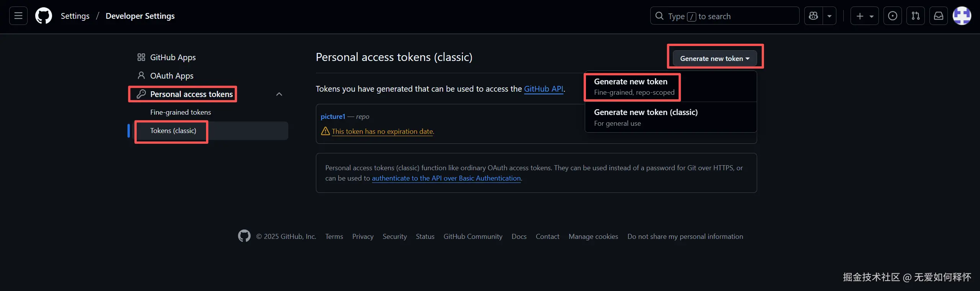
Task: Focus the Type / to search field
Action: pyautogui.click(x=724, y=16)
